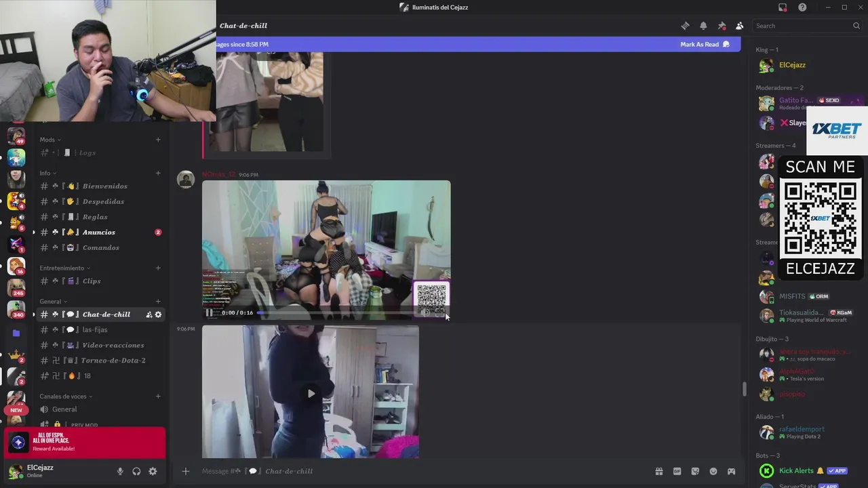Open the Comandos channel
868x488 pixels.
point(100,247)
